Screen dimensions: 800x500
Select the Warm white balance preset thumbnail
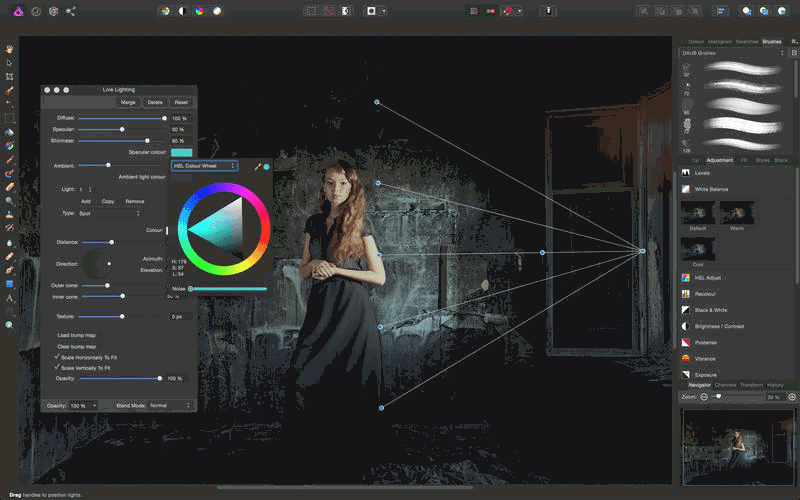[x=737, y=211]
